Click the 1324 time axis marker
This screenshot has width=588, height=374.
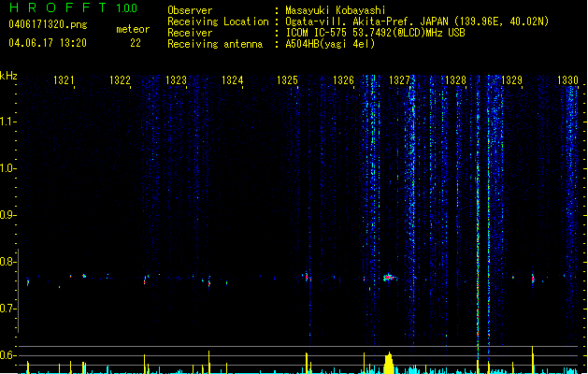pos(232,80)
